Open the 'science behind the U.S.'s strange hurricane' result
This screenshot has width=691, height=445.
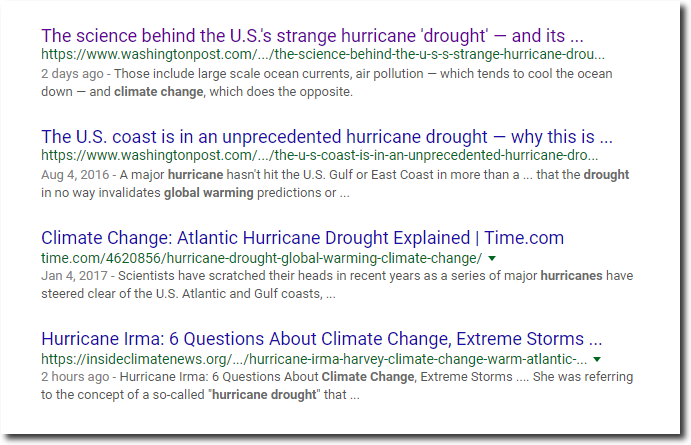pyautogui.click(x=312, y=36)
